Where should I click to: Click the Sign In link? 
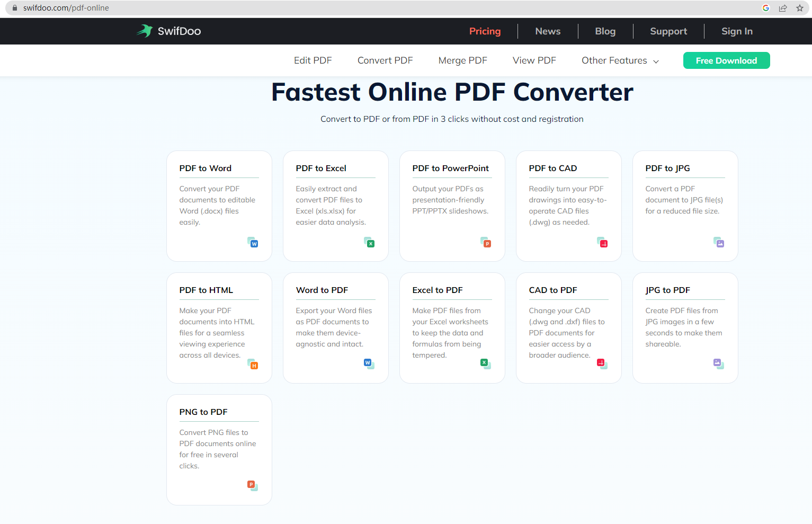[737, 31]
